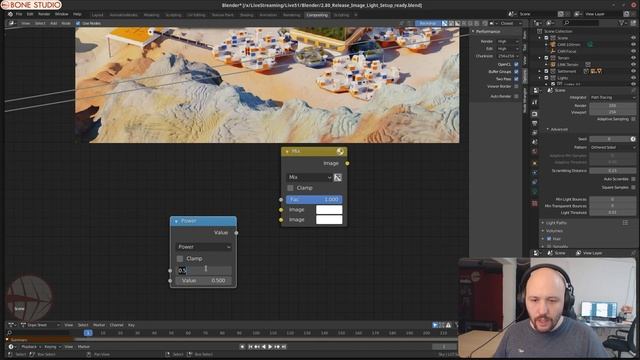Open the node editor View menu

point(25,24)
